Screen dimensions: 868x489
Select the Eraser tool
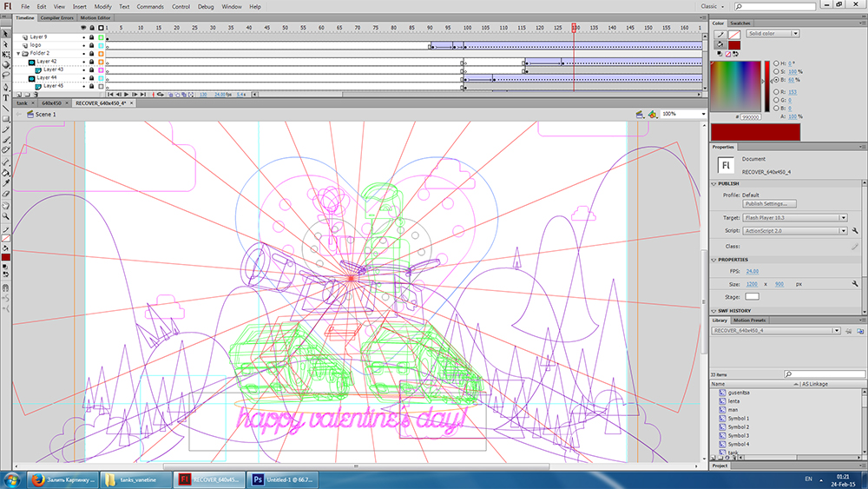5,194
